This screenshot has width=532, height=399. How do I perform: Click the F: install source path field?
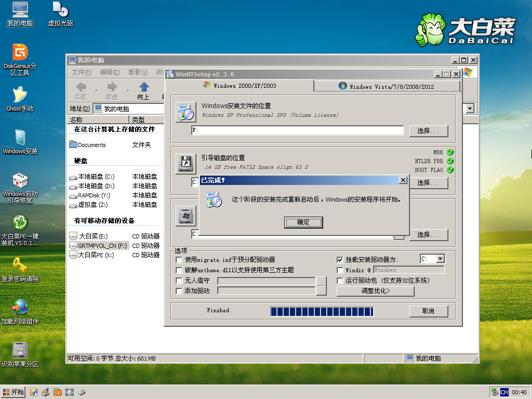pos(297,130)
